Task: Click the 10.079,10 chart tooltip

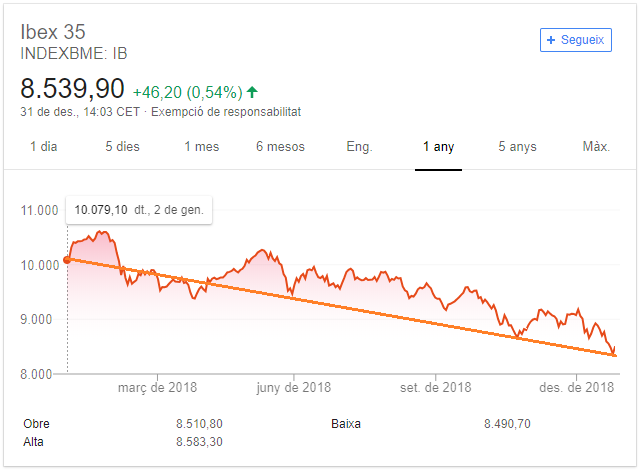Action: (138, 210)
